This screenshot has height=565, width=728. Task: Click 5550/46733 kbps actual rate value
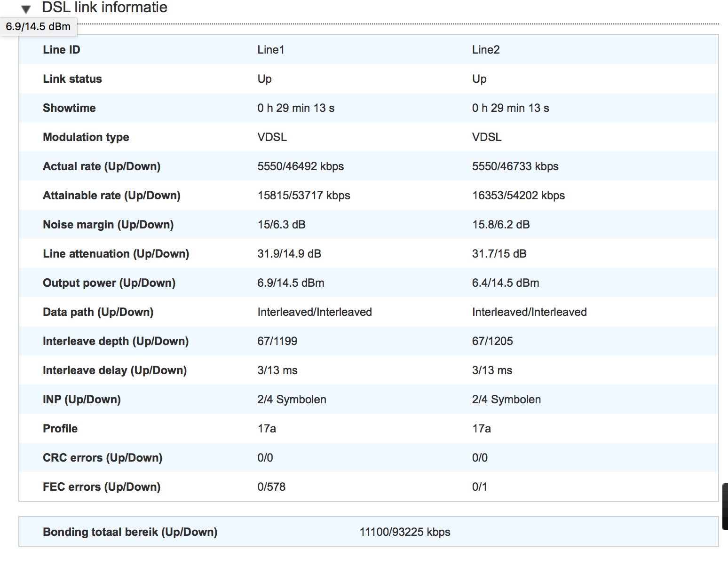(515, 166)
